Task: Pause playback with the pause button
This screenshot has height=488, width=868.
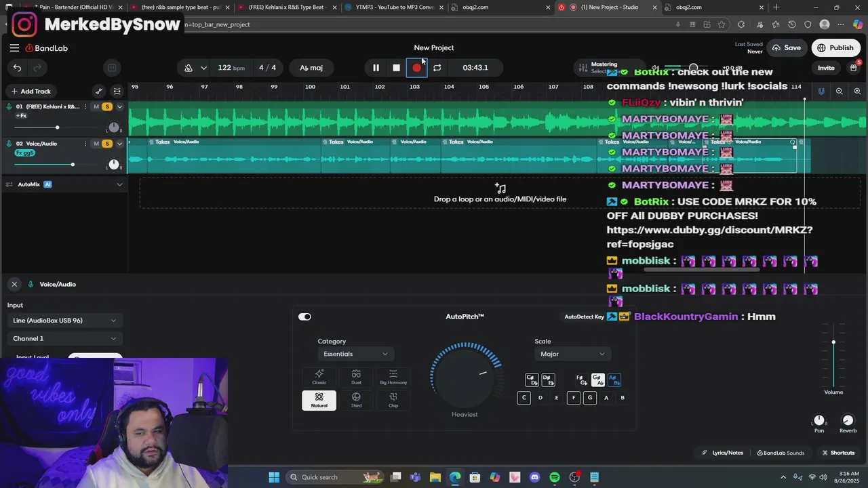Action: click(x=376, y=68)
